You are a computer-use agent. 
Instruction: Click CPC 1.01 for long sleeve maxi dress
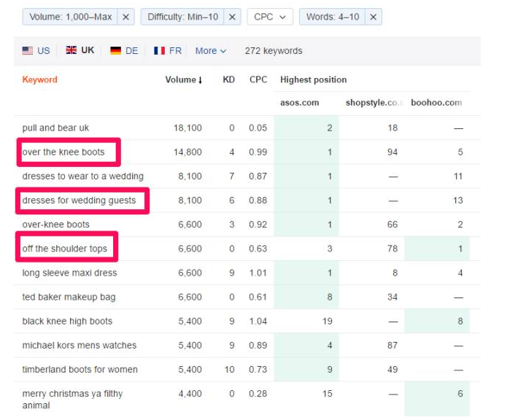tap(258, 273)
